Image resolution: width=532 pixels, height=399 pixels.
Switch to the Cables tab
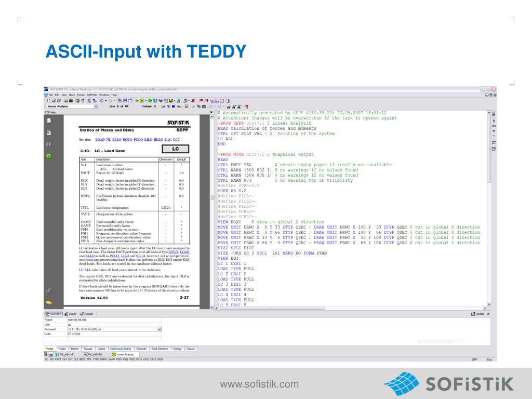point(101,349)
